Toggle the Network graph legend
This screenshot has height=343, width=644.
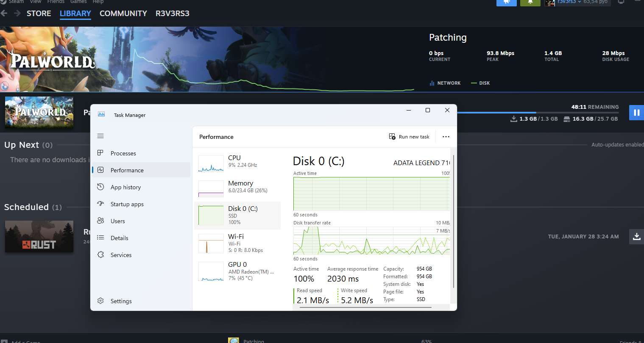point(445,83)
